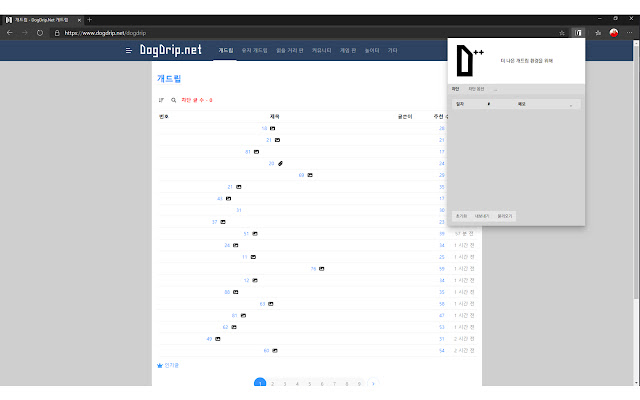
Task: Click the image icon next to comment count 37
Action: [223, 222]
